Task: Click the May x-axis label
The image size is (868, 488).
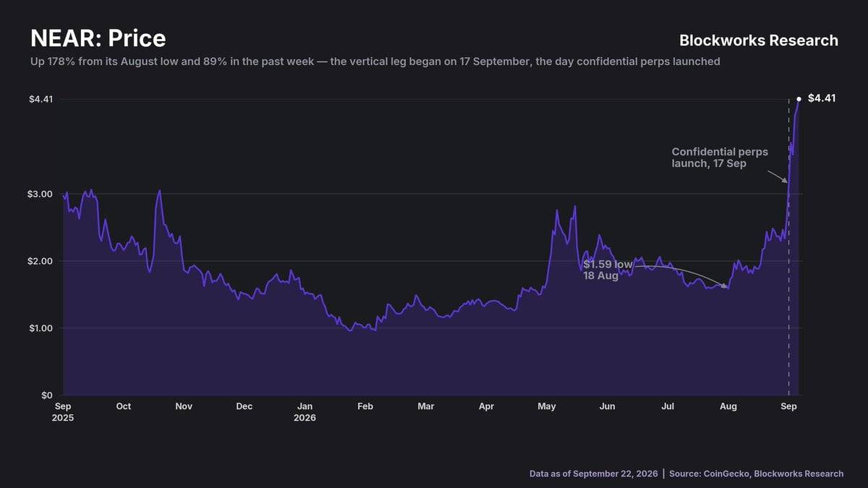Action: 547,406
